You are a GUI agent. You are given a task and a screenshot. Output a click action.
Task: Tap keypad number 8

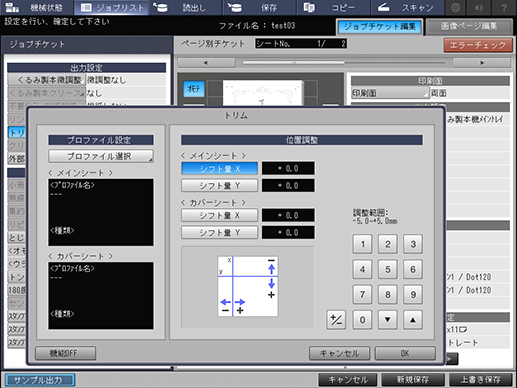[388, 295]
